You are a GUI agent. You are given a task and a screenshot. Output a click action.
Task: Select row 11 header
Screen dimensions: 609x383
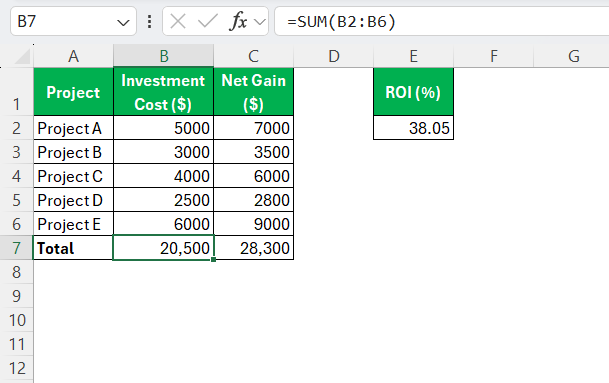16,344
